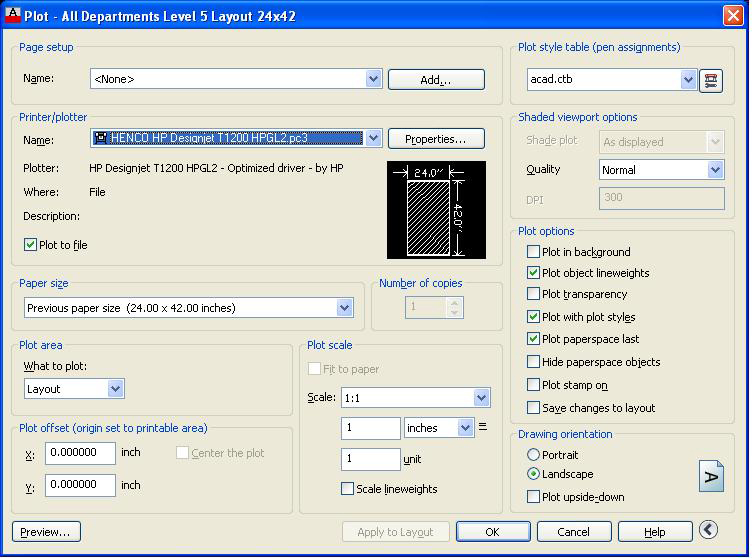
Task: Click the X plot offset field
Action: [80, 453]
